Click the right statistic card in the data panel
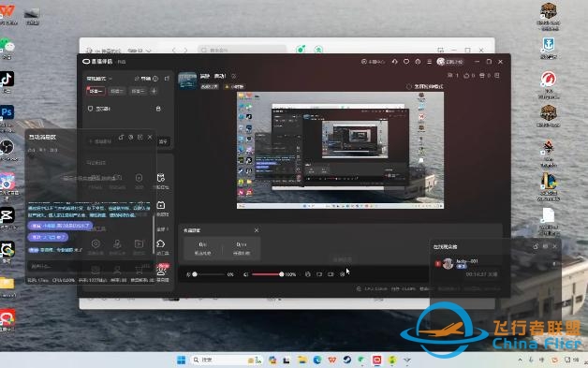 coord(242,248)
